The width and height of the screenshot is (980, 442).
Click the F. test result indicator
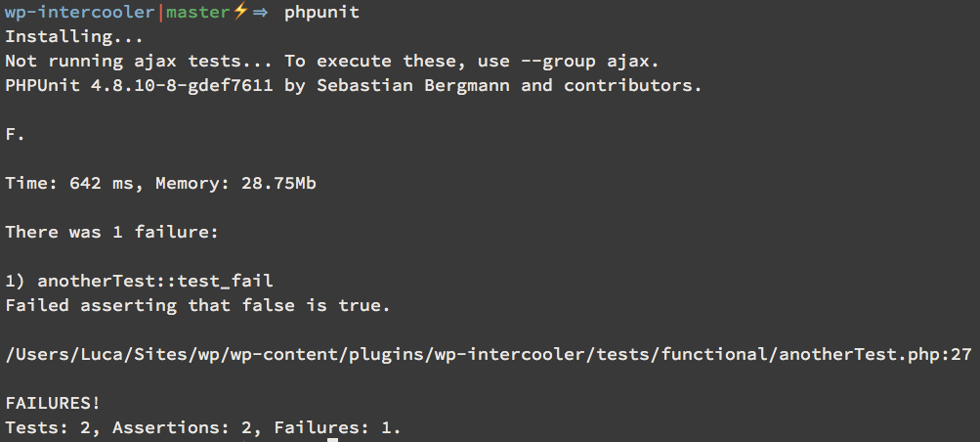[15, 134]
